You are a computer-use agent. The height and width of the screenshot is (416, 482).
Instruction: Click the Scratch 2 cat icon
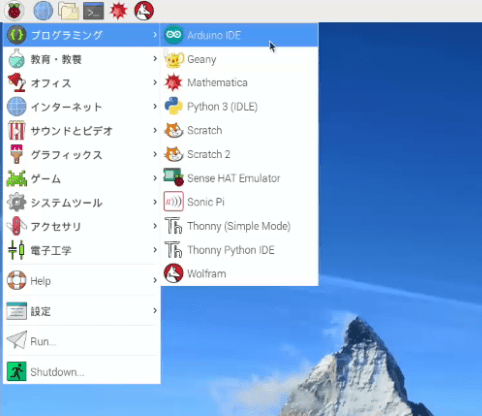tap(173, 154)
